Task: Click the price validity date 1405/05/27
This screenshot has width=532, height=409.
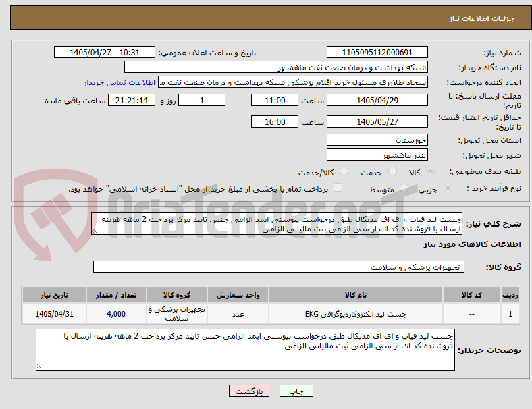Action: 377,121
